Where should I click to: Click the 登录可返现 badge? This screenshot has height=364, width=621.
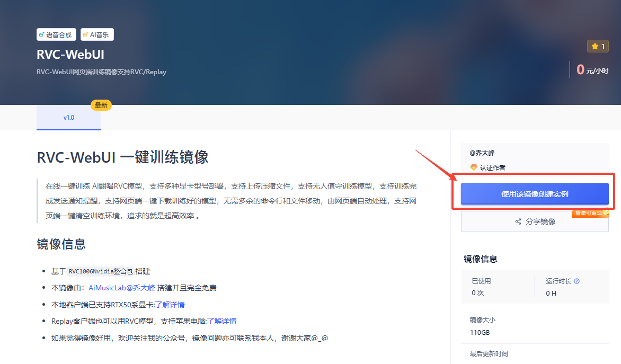590,213
